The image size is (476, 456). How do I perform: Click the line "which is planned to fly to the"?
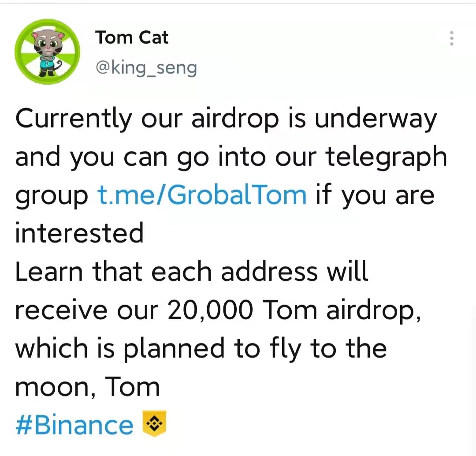click(201, 349)
